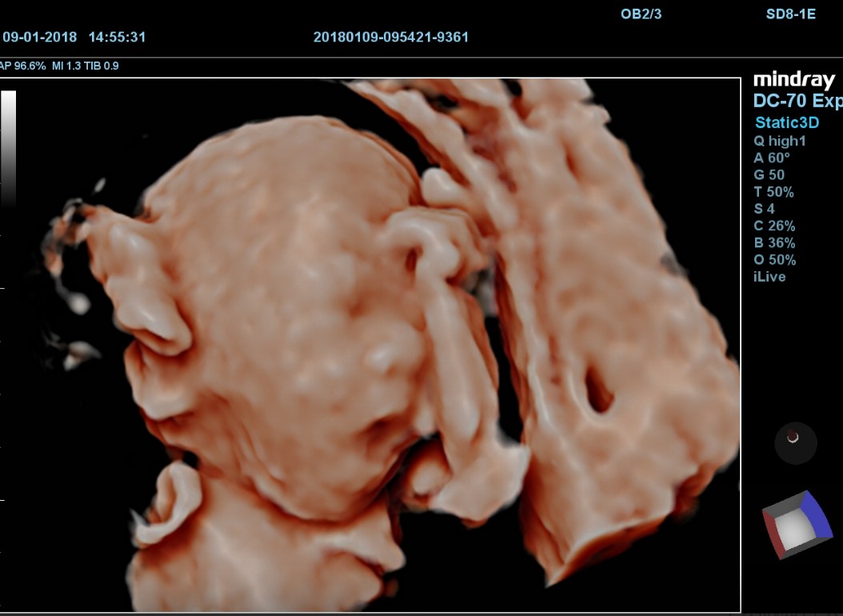Click the DC-70 Exp model name

pos(797,101)
